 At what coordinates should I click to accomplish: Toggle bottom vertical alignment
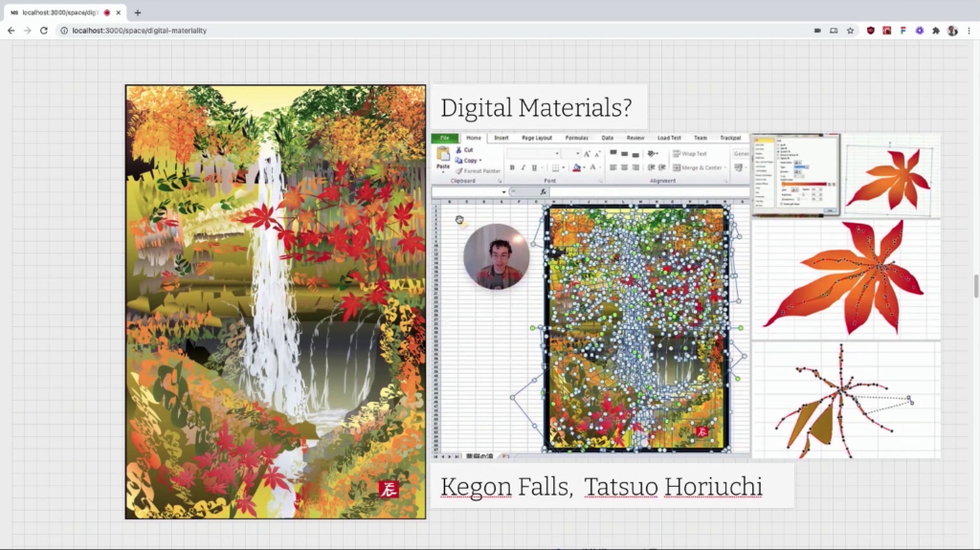point(635,155)
